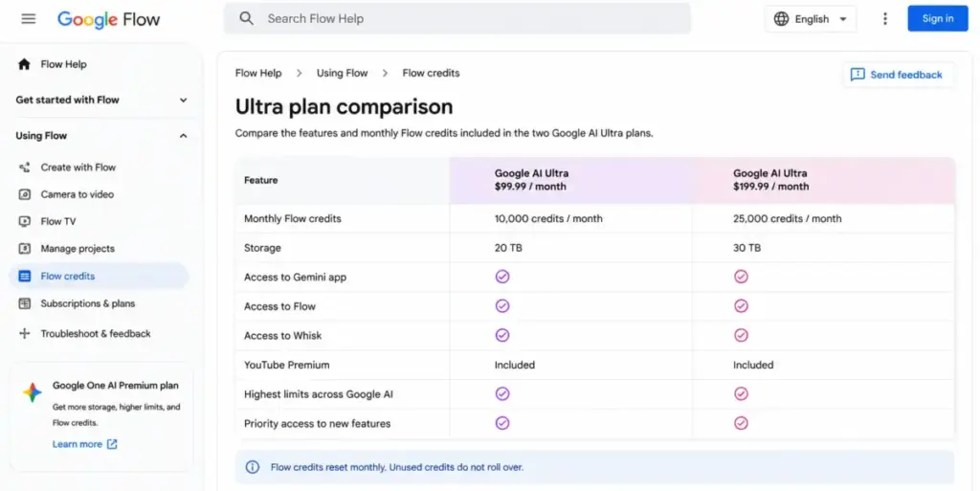
Task: Click the Flow Help home icon
Action: click(24, 64)
